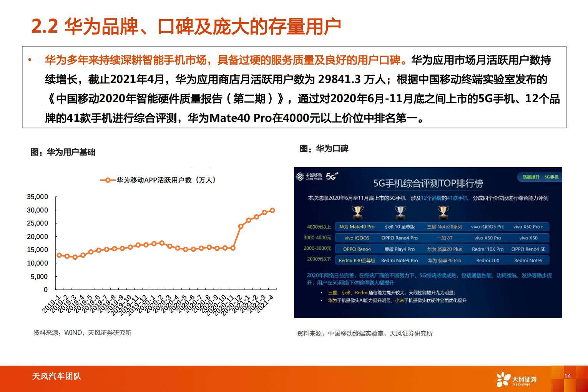Screen dimensions: 588x392
Task: Click the 3000-4000元 price row label
Action: (x=317, y=238)
